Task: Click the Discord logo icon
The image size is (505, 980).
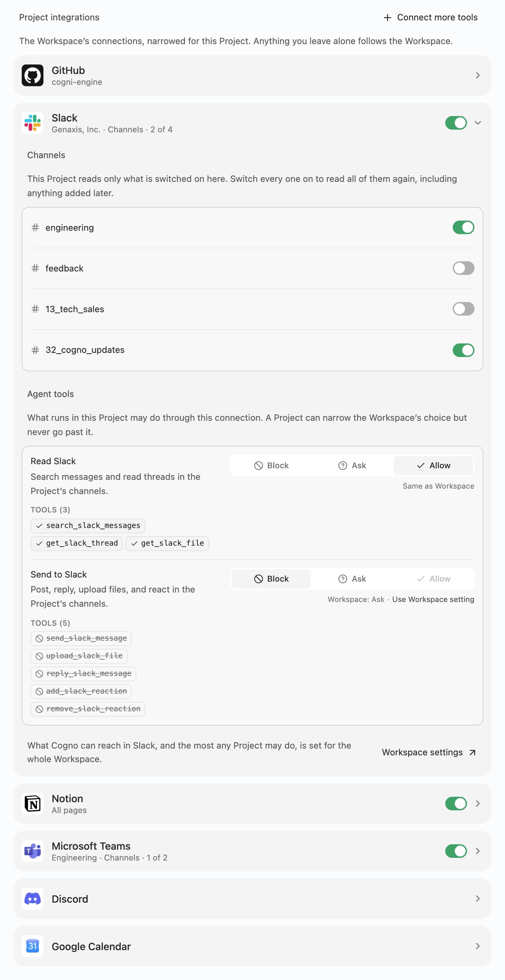Action: 32,899
